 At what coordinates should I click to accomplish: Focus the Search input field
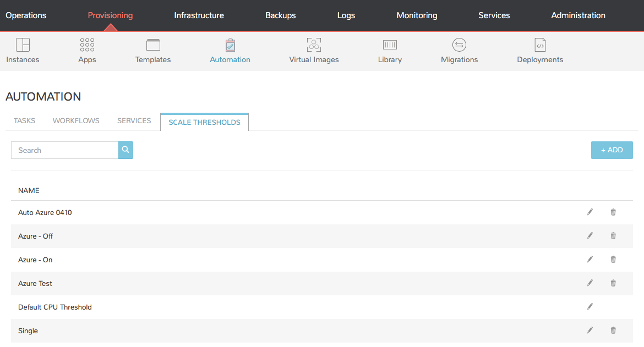[64, 150]
